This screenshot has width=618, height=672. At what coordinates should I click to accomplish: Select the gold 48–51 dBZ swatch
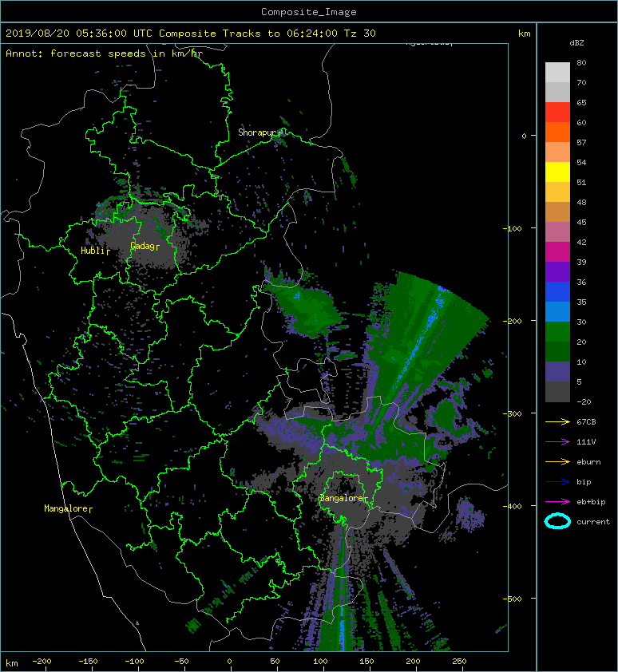(557, 192)
